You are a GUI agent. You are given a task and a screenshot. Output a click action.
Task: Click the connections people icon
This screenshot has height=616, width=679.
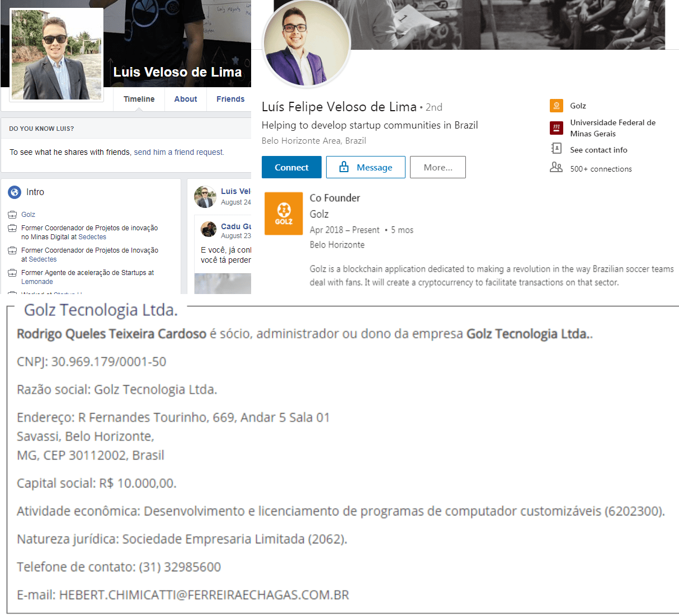click(x=556, y=167)
